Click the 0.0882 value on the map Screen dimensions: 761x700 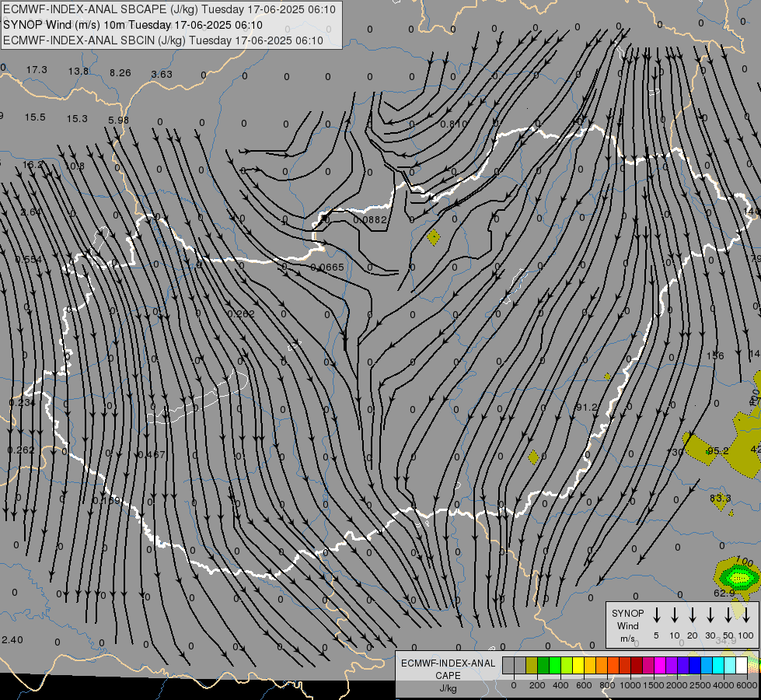(x=370, y=220)
